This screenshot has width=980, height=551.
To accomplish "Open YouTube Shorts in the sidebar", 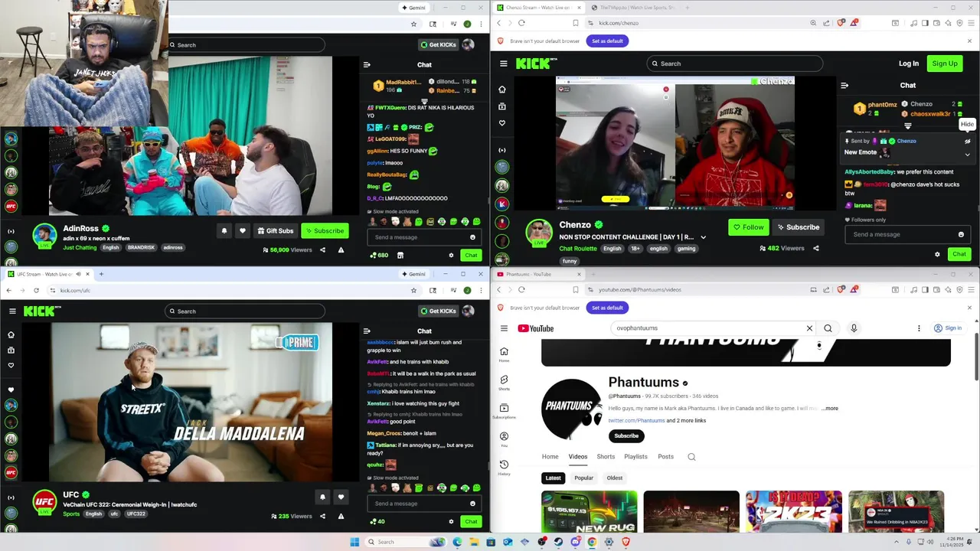I will tap(504, 383).
